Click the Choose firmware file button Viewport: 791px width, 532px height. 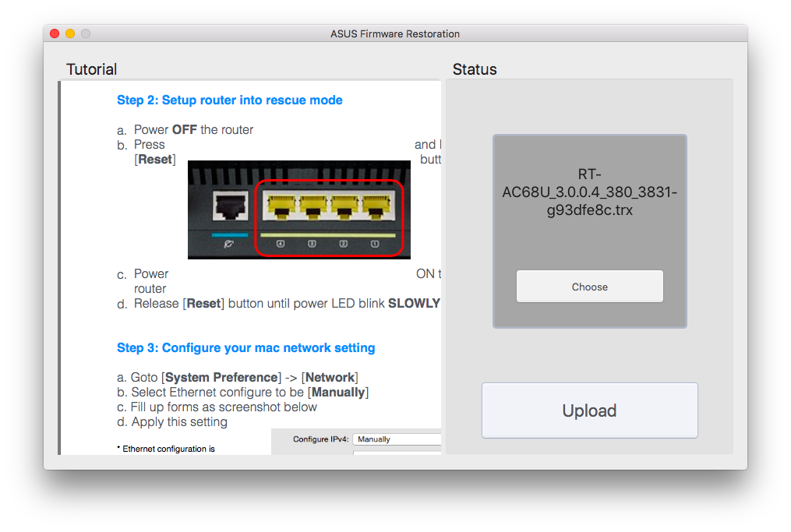(589, 287)
